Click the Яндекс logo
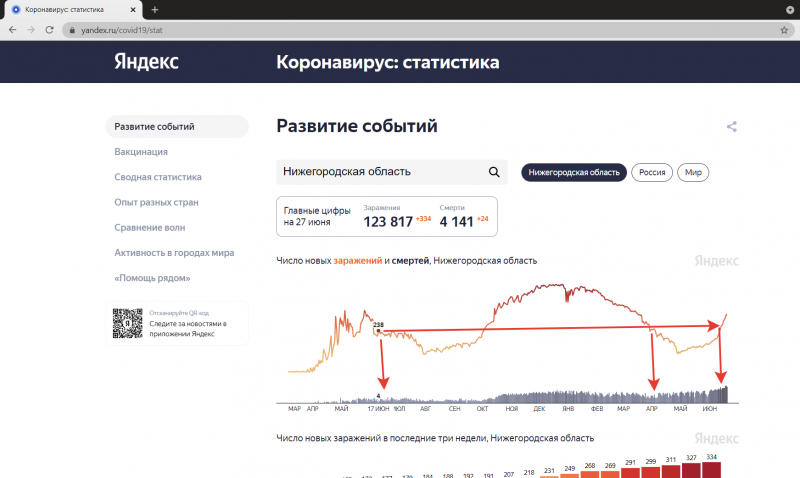The height and width of the screenshot is (478, 800). (x=146, y=62)
